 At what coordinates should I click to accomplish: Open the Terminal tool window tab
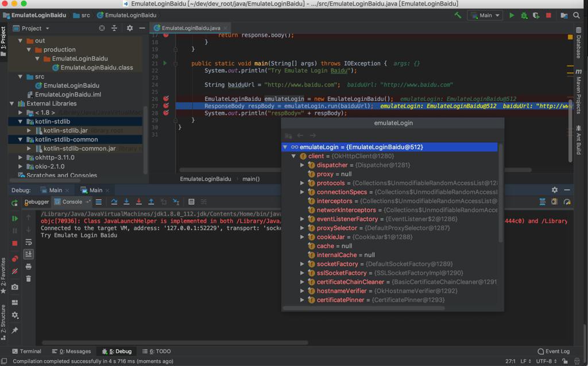tap(26, 351)
